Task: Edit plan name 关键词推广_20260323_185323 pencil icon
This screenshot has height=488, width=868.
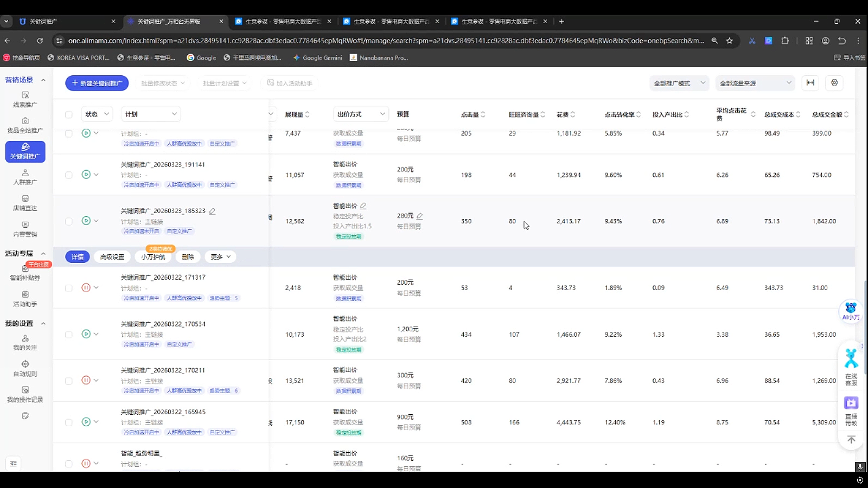Action: pyautogui.click(x=213, y=211)
